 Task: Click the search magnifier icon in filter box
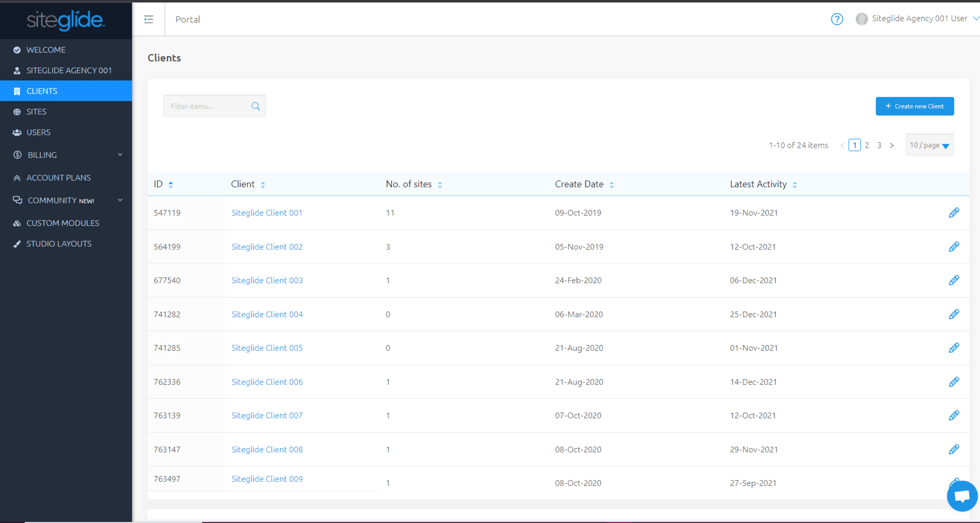point(256,106)
